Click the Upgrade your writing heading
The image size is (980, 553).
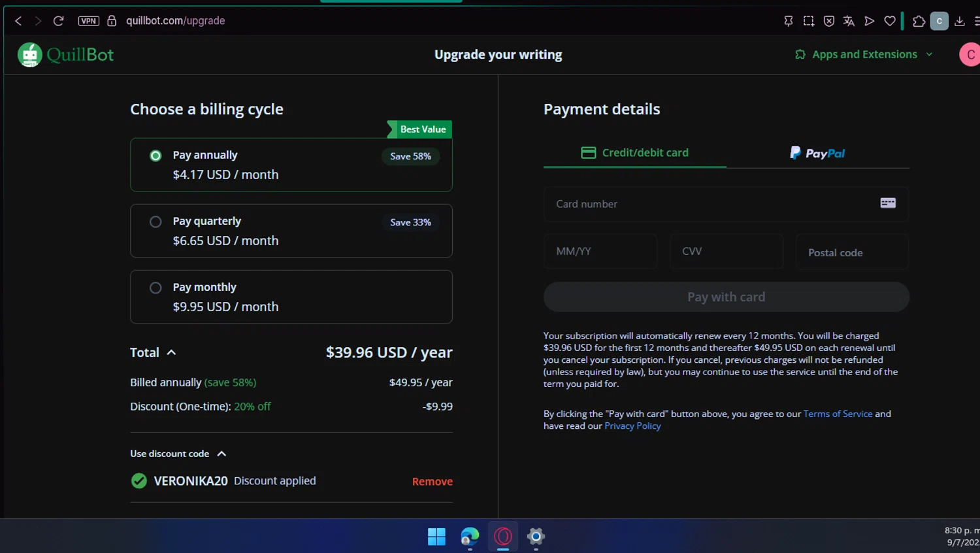[x=498, y=55]
